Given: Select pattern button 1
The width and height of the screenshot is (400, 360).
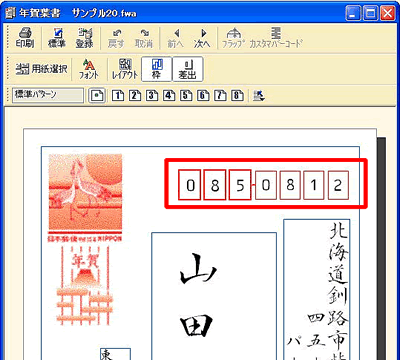Looking at the screenshot, I should [117, 96].
